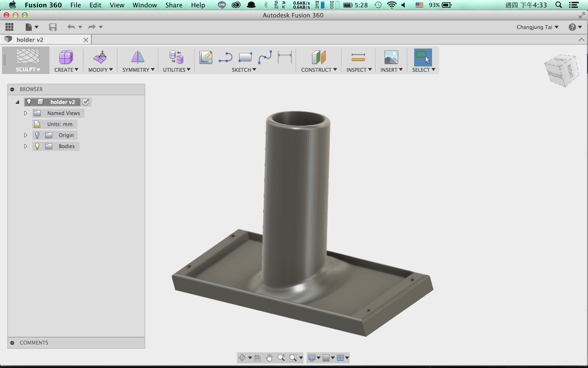Click the Look At tool icon
This screenshot has width=588, height=368.
(257, 358)
